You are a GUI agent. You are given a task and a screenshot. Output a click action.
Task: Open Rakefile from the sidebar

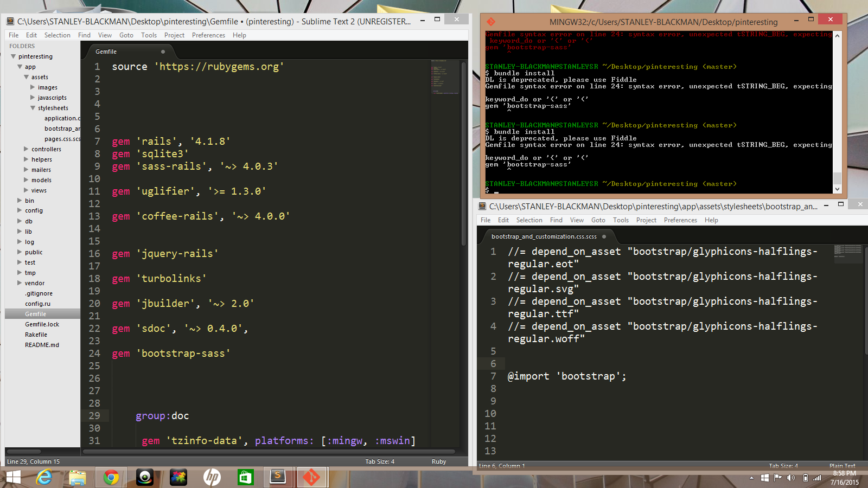click(x=36, y=335)
